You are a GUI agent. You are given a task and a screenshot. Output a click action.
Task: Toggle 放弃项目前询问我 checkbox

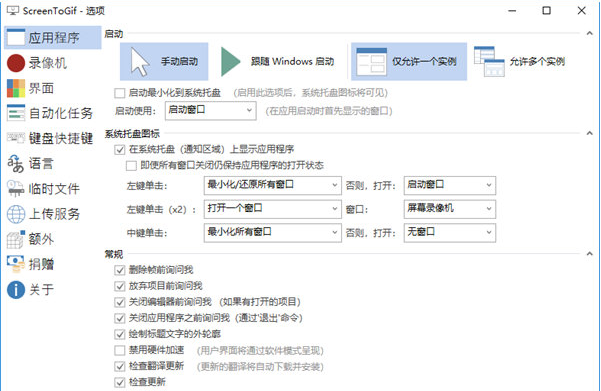120,286
